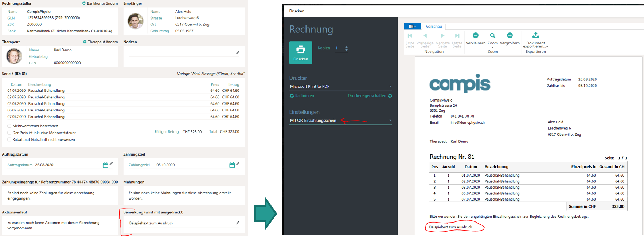
Task: Enable Mehrwertsteuer berechnen checkbox
Action: click(9, 126)
